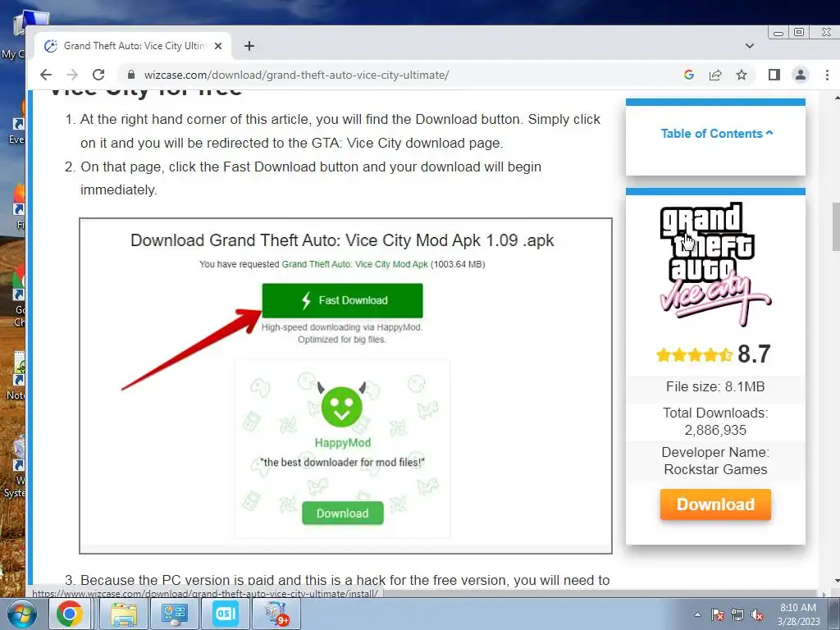Click the network tray icon
The image size is (840, 630).
point(737,614)
